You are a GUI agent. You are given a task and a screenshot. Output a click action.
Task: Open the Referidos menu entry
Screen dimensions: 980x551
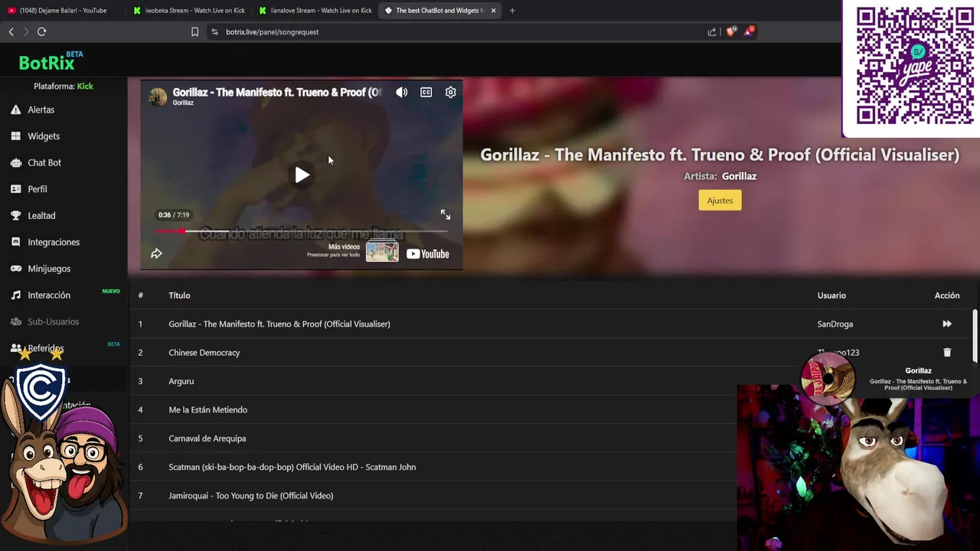point(46,348)
